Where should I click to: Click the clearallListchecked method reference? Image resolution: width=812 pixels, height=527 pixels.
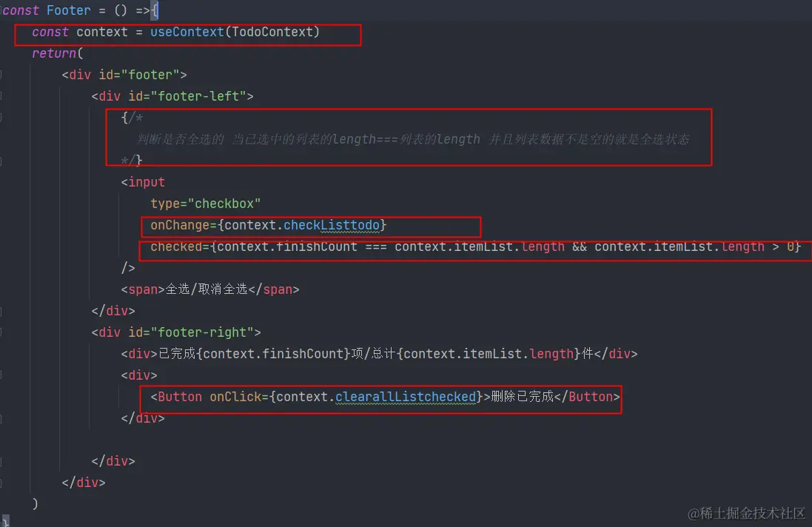406,397
